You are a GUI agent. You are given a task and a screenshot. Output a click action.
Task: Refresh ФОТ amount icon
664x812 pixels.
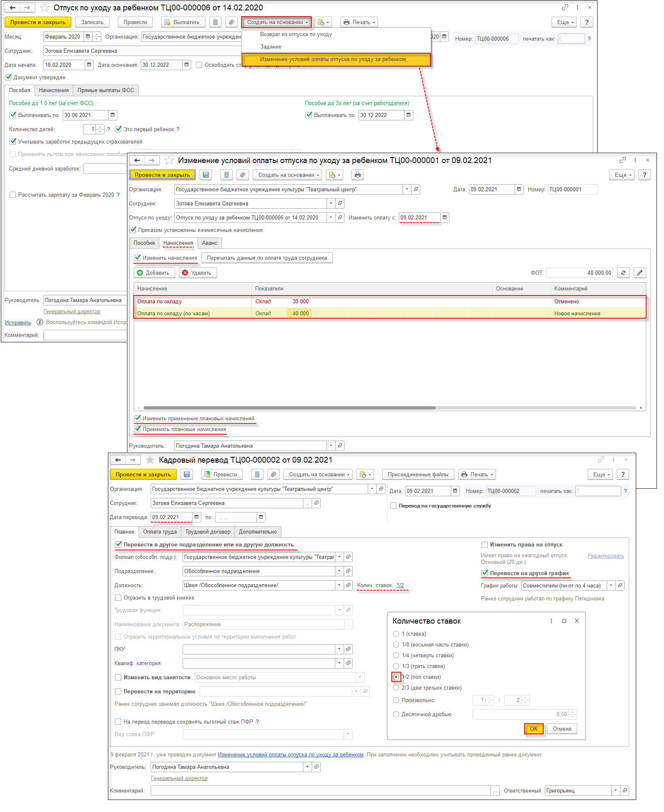point(623,273)
